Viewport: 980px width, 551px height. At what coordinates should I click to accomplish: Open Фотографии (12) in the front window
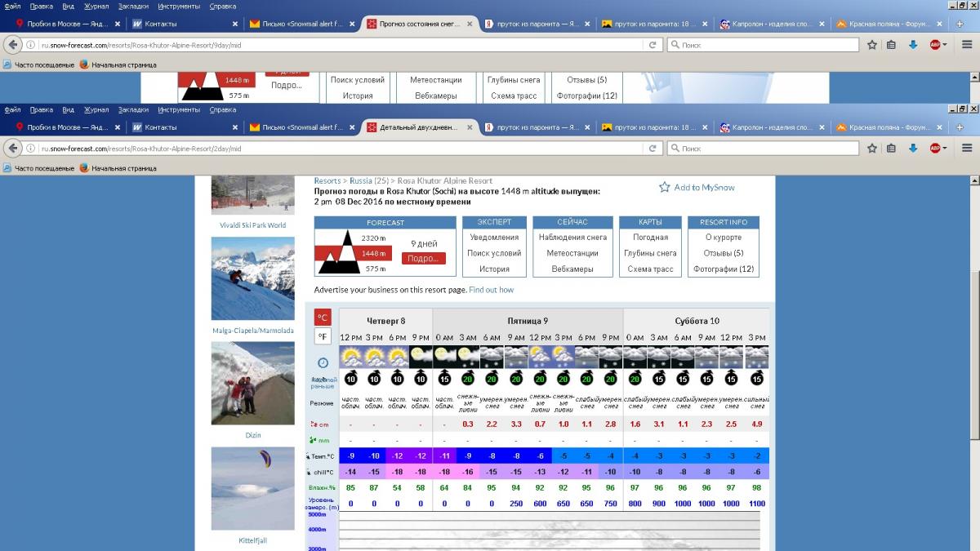pos(724,269)
